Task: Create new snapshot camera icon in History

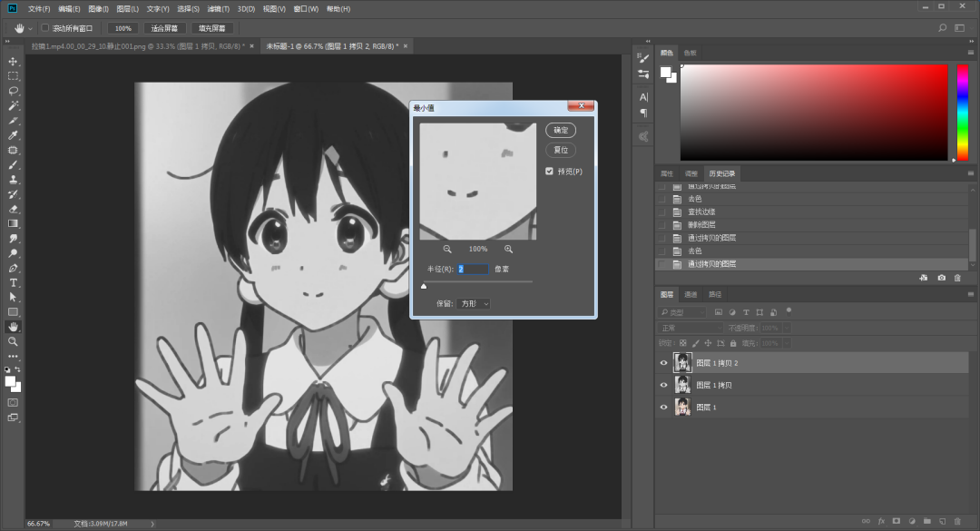Action: [x=941, y=278]
